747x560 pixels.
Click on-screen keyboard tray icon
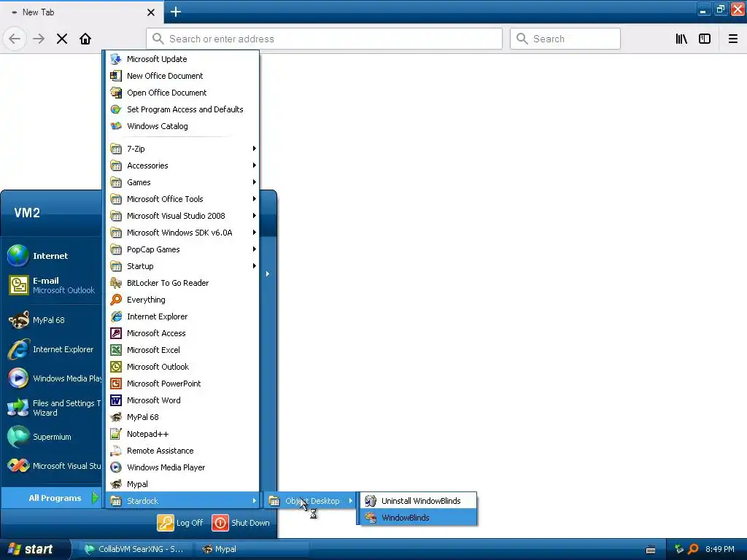point(650,550)
